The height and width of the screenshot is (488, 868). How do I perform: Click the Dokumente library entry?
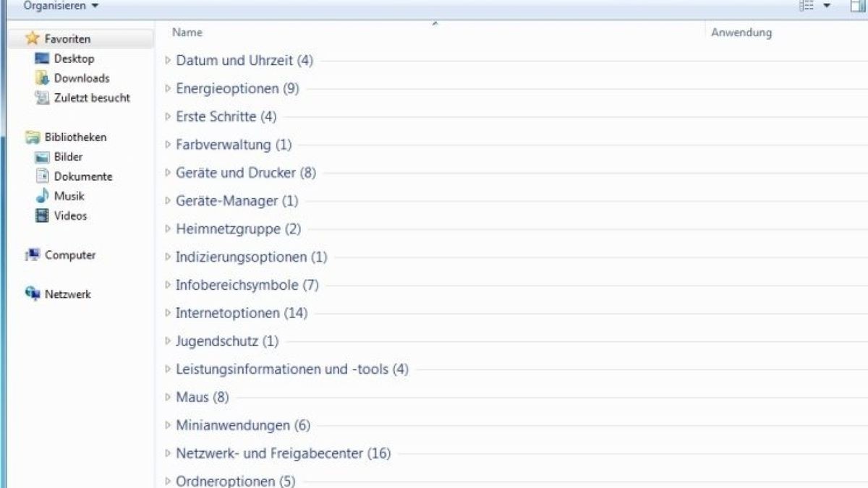pyautogui.click(x=82, y=176)
